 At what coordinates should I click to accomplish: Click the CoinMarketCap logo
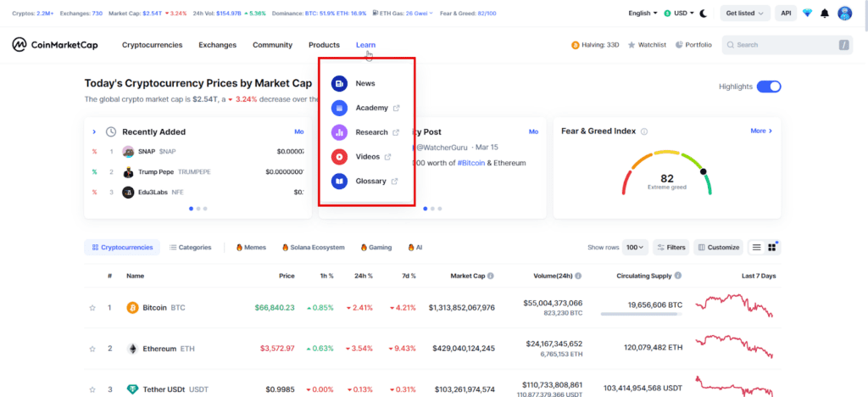pos(55,45)
